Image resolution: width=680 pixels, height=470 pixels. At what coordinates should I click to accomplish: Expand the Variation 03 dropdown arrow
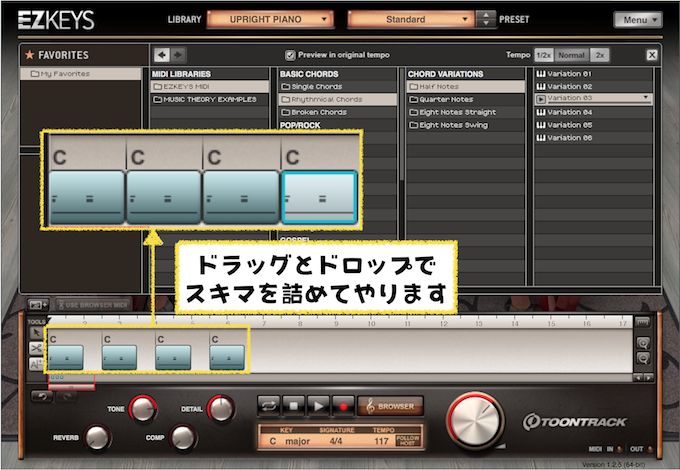point(646,97)
